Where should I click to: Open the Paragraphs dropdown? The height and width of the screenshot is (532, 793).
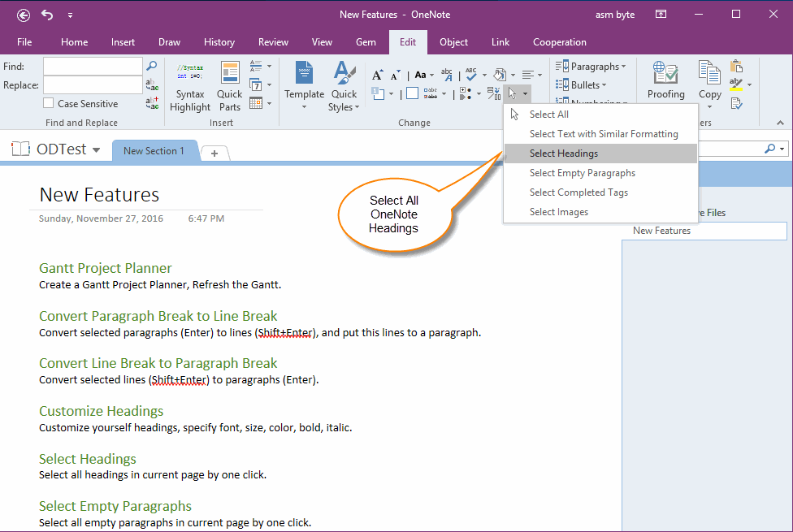(x=591, y=67)
